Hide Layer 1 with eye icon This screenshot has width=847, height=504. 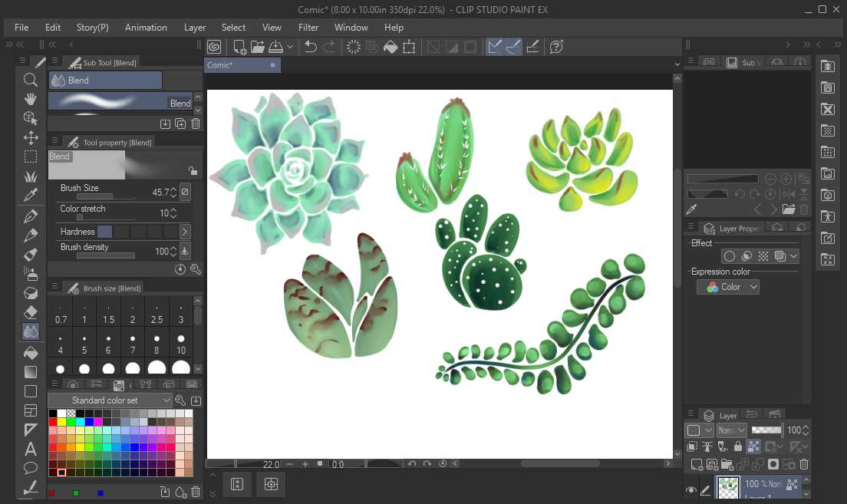[691, 490]
